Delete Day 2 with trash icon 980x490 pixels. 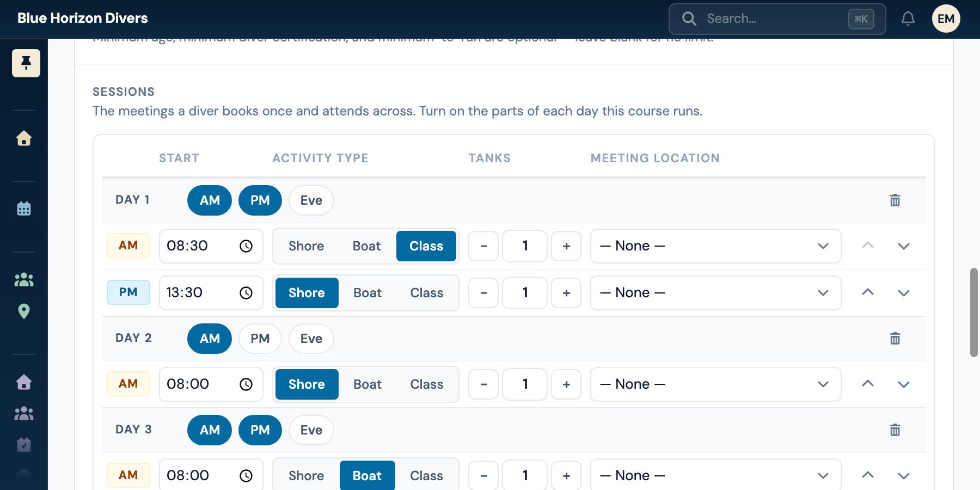895,339
